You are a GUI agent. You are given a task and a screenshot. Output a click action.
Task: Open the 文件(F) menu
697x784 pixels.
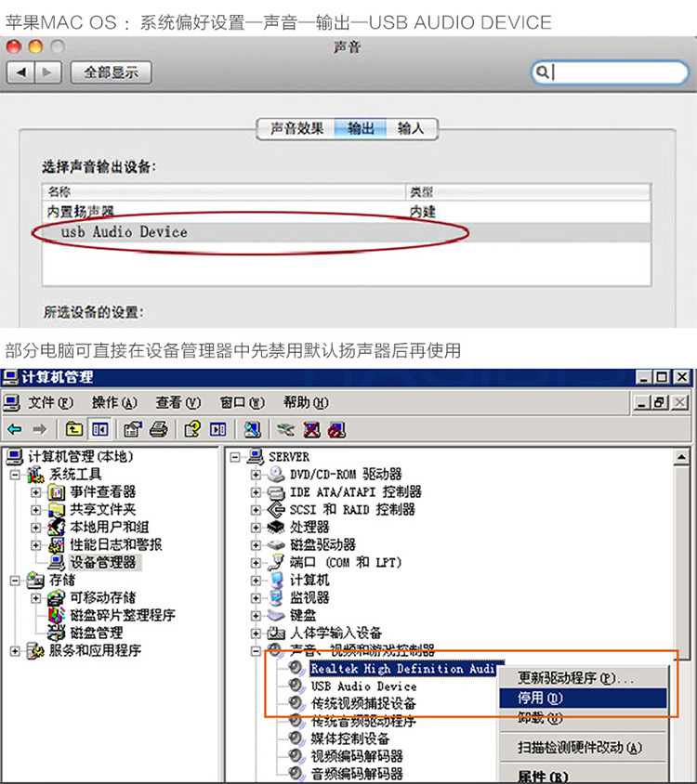click(x=50, y=402)
